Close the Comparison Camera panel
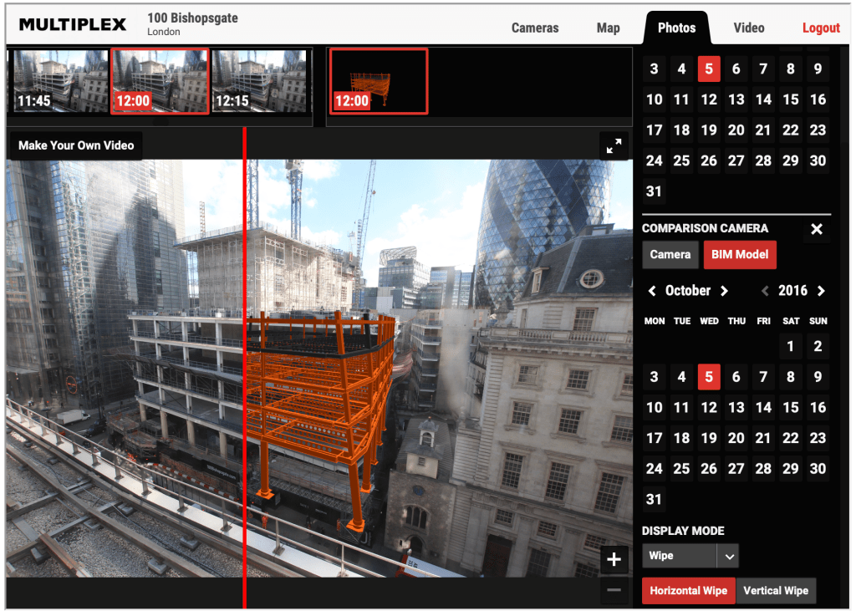This screenshot has width=856, height=616. click(x=817, y=229)
